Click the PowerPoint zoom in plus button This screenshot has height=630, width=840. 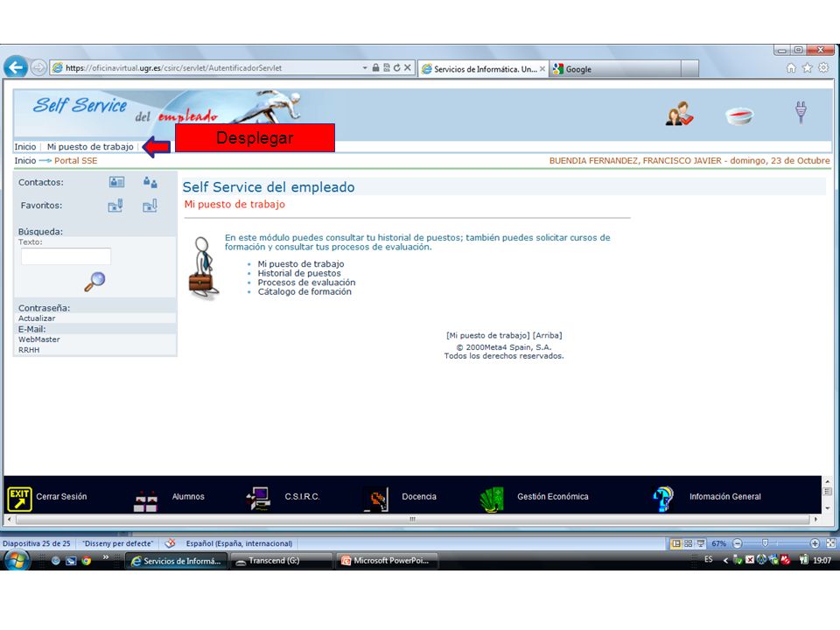(x=815, y=543)
